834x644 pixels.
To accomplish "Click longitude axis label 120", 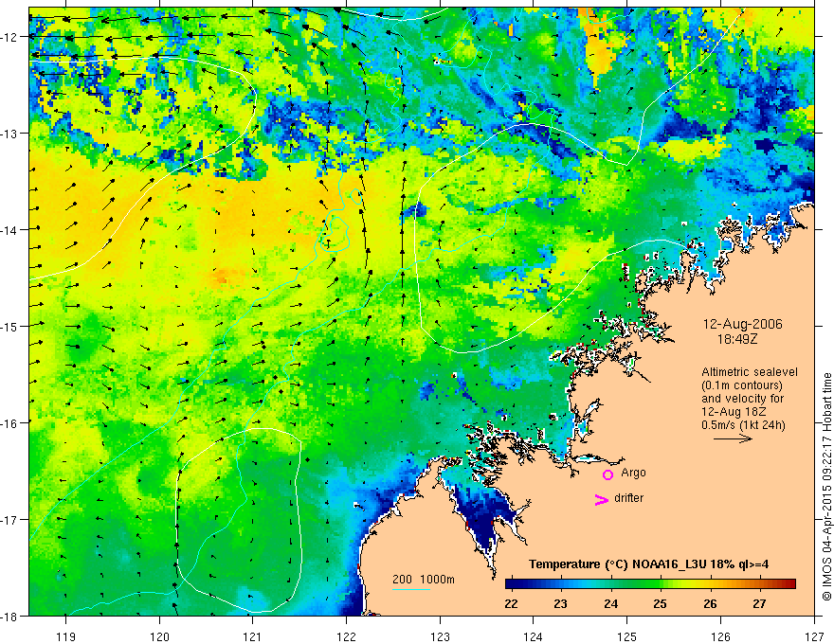I will 159,636.
